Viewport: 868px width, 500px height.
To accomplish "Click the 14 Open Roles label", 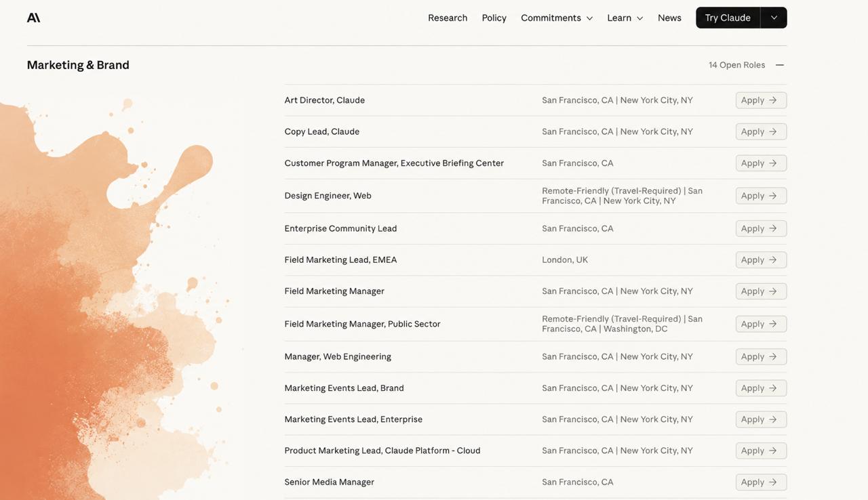I will (737, 65).
